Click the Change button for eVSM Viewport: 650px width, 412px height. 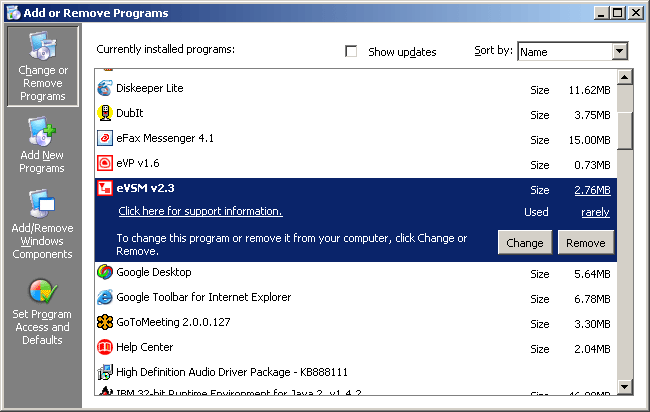click(525, 242)
